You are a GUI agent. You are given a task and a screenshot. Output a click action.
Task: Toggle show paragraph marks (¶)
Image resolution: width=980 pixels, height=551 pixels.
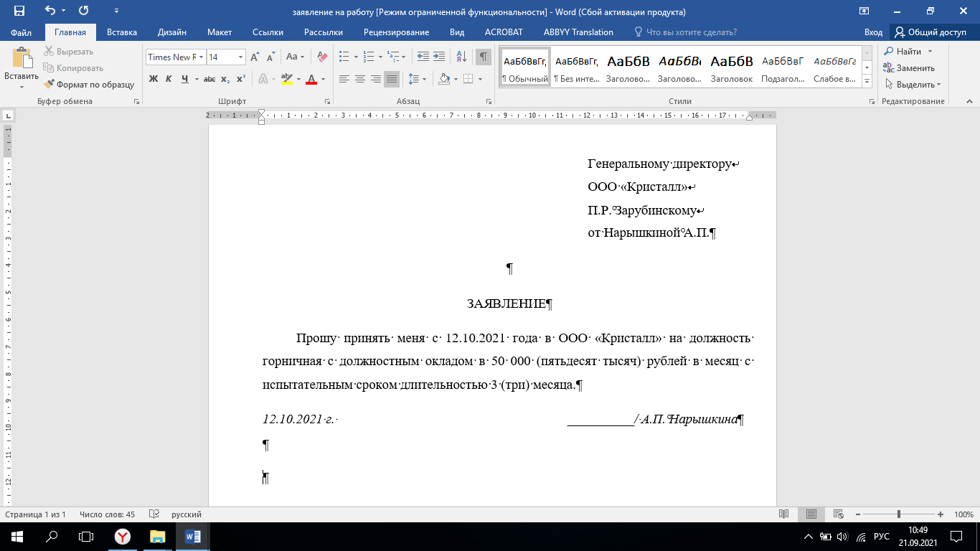(x=483, y=57)
